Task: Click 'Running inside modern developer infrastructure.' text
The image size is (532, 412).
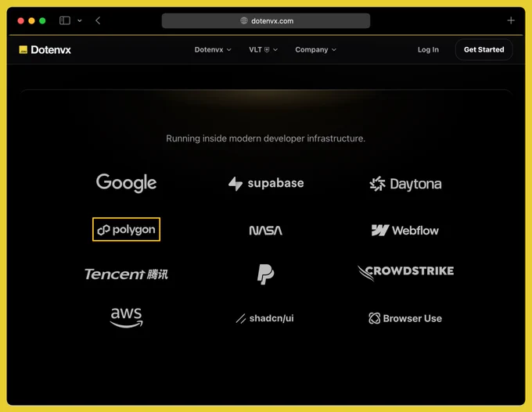Action: click(266, 138)
